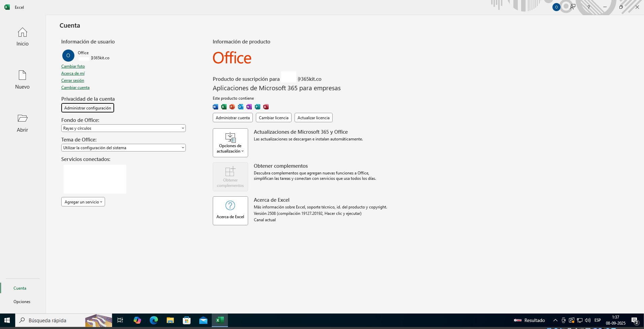Click the Outlook app icon
The height and width of the screenshot is (329, 644).
click(x=241, y=107)
